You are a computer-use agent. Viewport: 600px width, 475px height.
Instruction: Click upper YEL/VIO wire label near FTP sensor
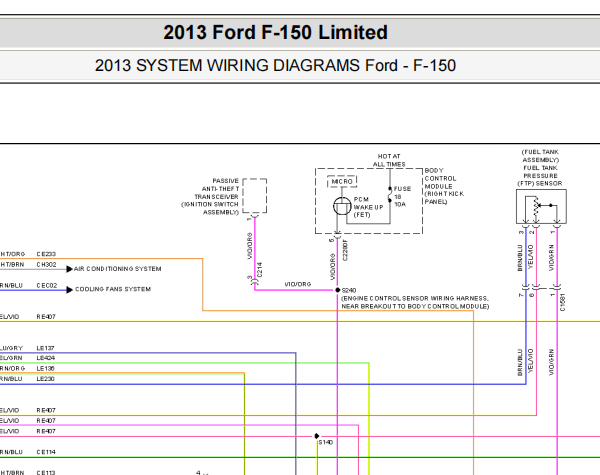(531, 256)
